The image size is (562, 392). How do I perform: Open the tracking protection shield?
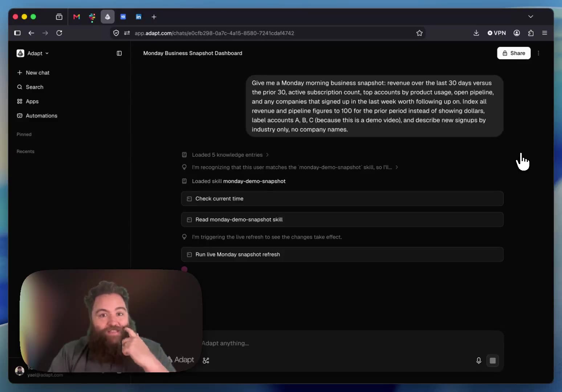click(116, 33)
